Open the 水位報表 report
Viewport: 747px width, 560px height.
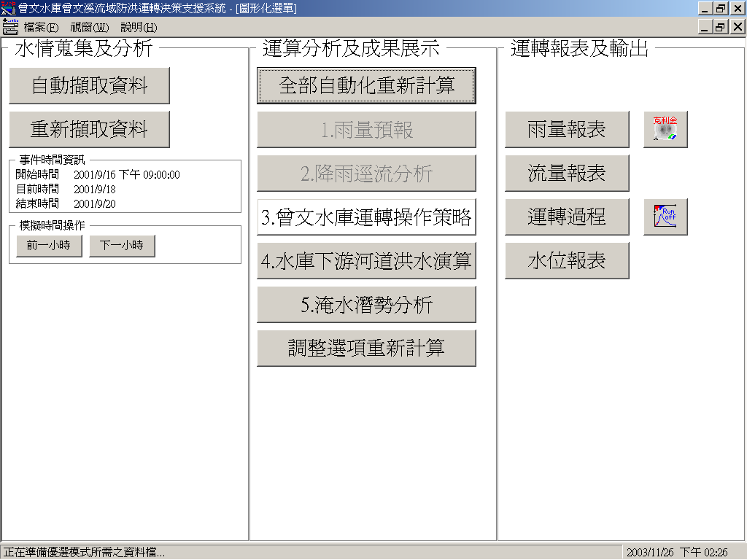tap(567, 261)
